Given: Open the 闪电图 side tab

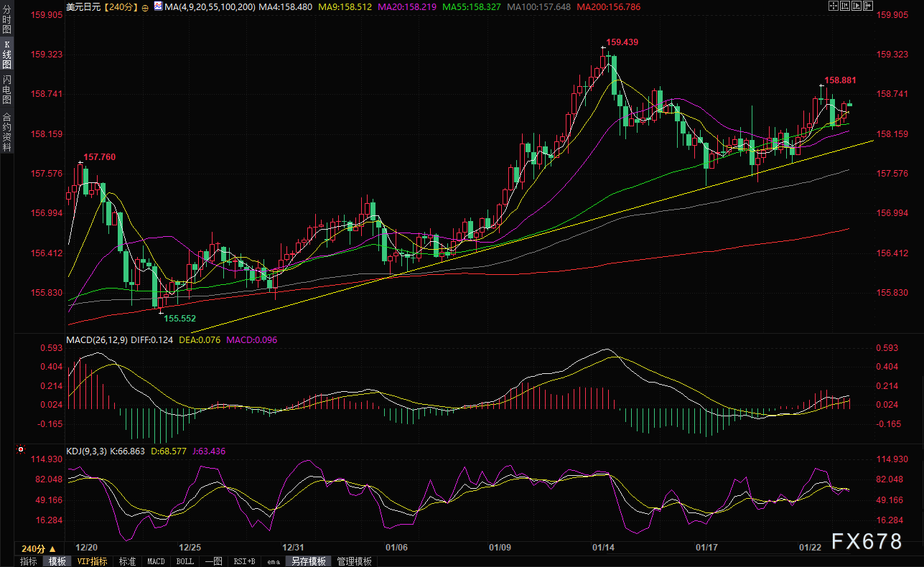Looking at the screenshot, I should coord(7,88).
